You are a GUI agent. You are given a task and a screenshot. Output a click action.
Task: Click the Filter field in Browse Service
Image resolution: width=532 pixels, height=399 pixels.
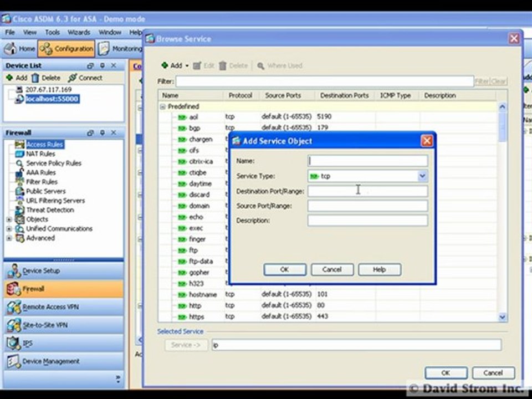(325, 81)
